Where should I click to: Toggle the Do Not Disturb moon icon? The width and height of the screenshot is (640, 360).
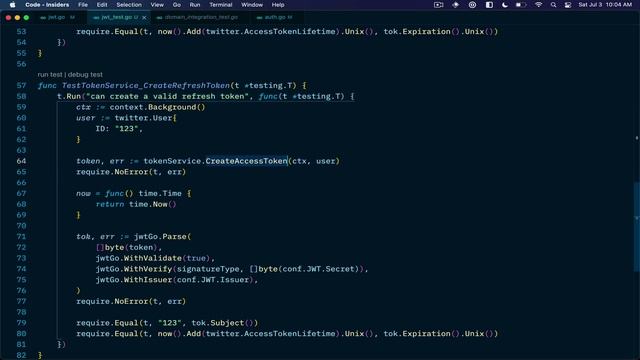click(x=505, y=5)
